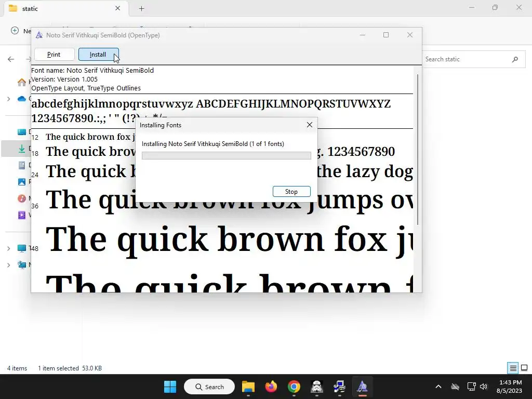Open the Network item in navigation pane
The height and width of the screenshot is (399, 532).
click(22, 265)
